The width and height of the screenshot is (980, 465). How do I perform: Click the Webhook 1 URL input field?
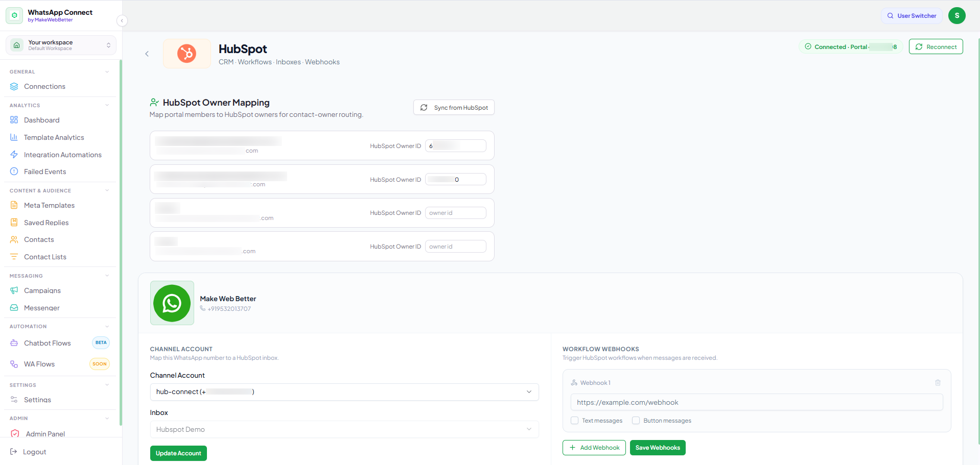pyautogui.click(x=757, y=402)
